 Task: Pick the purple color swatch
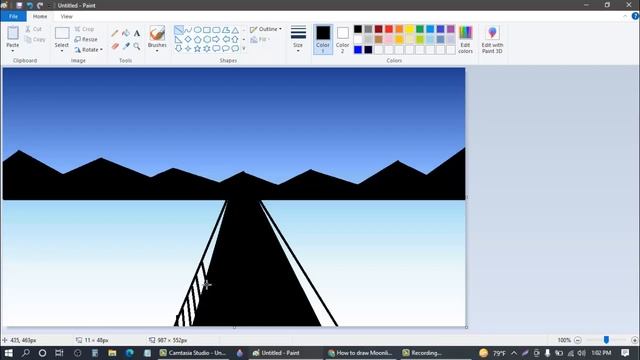pos(451,29)
